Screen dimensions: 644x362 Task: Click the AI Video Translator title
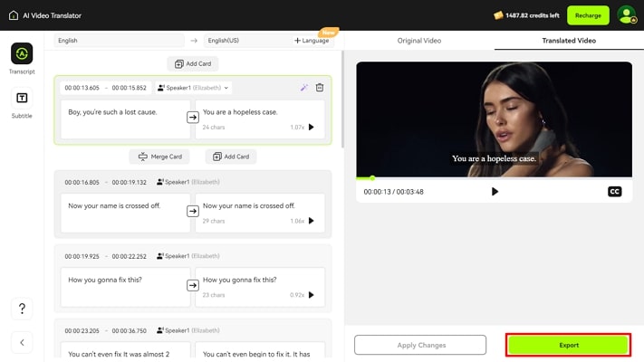[53, 15]
